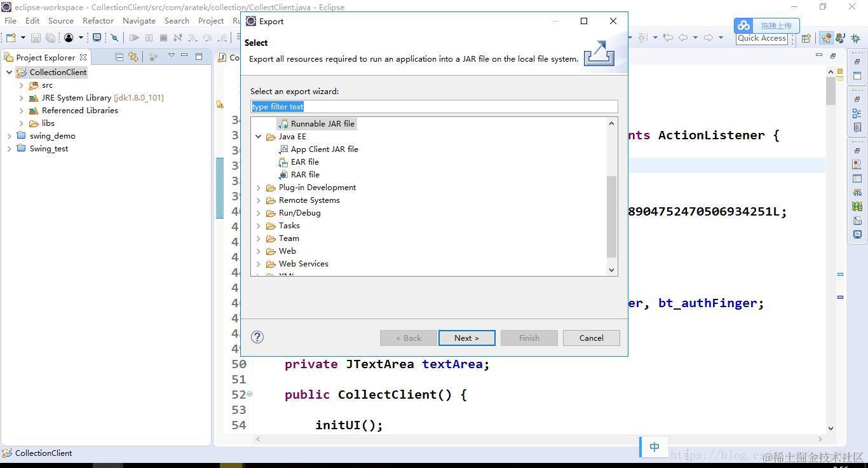Image resolution: width=868 pixels, height=468 pixels.
Task: Expand the Remote Systems folder
Action: tap(259, 200)
